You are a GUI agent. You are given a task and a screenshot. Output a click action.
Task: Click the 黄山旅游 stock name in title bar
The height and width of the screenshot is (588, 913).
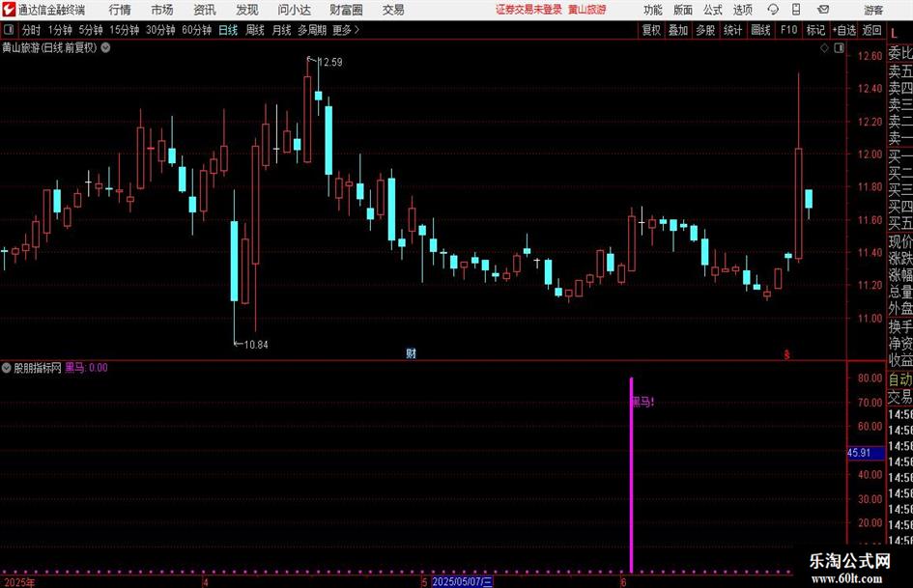pos(587,10)
